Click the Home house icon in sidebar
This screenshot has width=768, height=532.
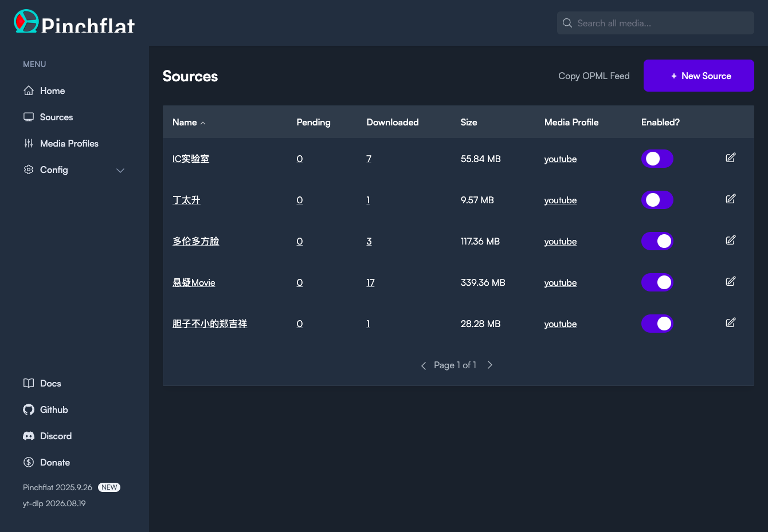(29, 90)
